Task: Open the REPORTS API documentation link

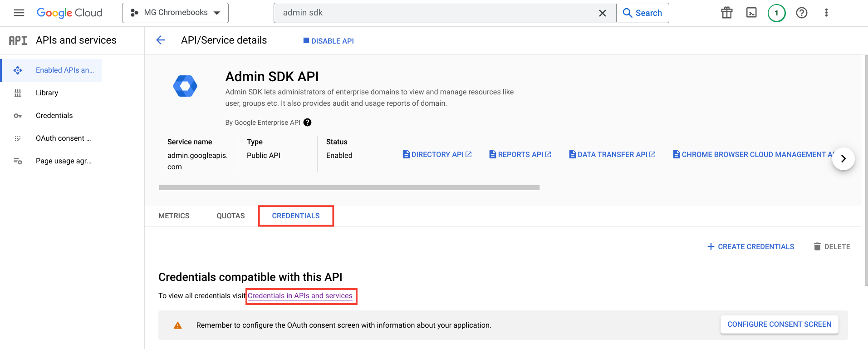Action: (520, 154)
